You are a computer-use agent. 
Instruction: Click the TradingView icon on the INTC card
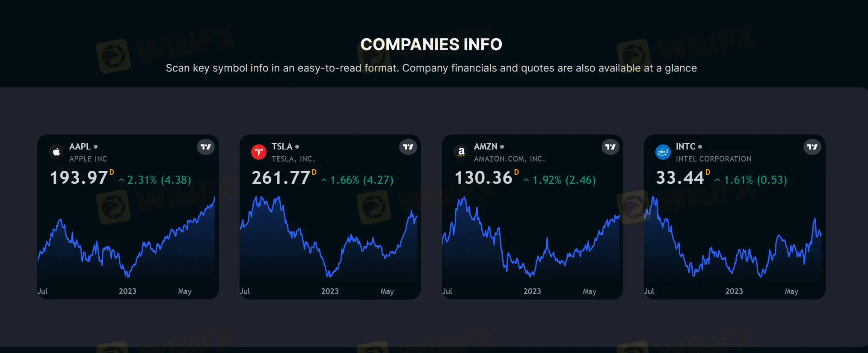click(812, 147)
